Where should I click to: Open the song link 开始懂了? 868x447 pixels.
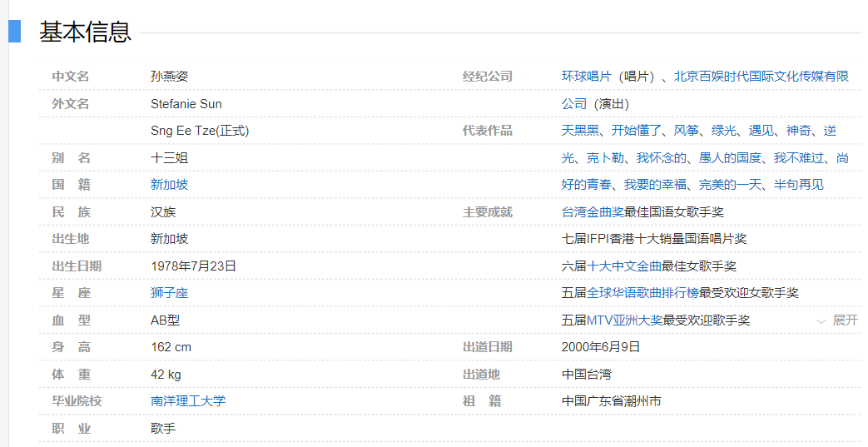point(637,130)
